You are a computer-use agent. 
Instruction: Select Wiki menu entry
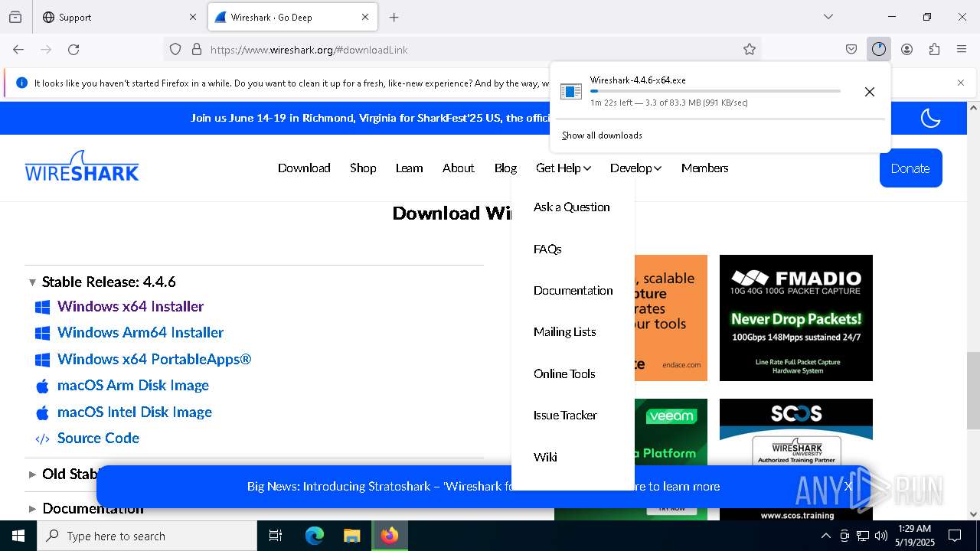pyautogui.click(x=545, y=457)
